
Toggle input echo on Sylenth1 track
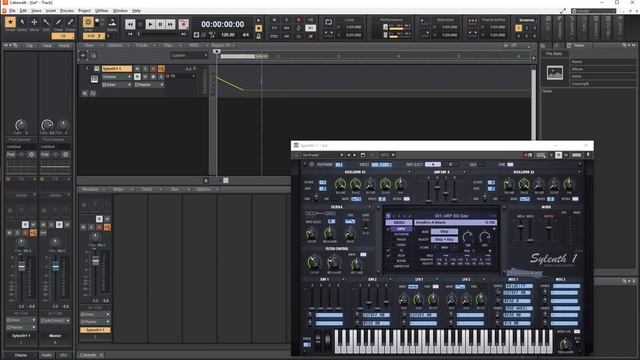pyautogui.click(x=161, y=69)
